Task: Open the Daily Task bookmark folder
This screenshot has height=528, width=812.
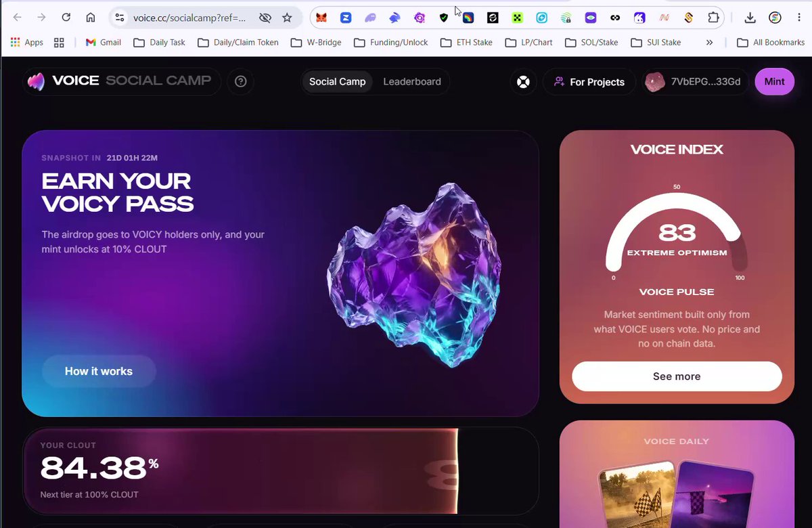Action: point(159,42)
